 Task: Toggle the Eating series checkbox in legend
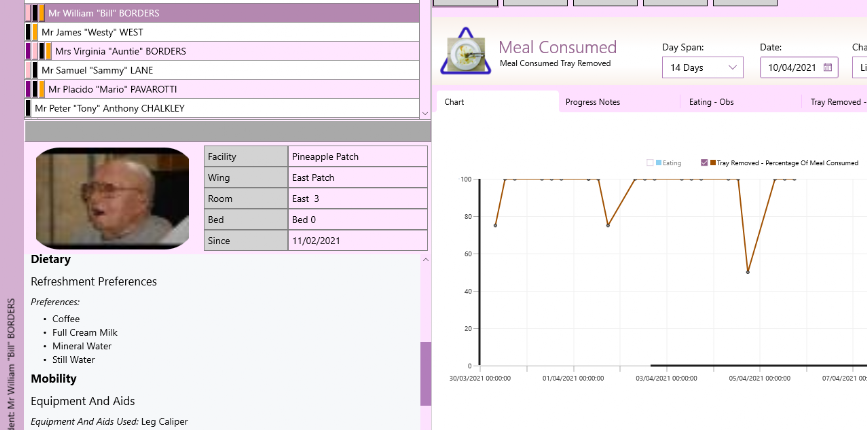click(x=650, y=163)
